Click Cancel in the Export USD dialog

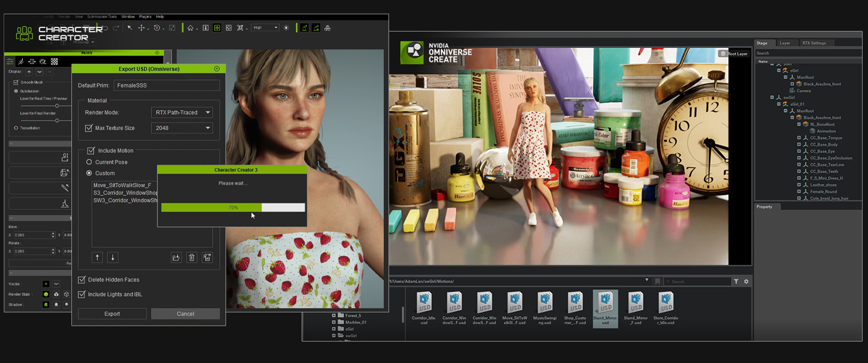click(x=185, y=314)
